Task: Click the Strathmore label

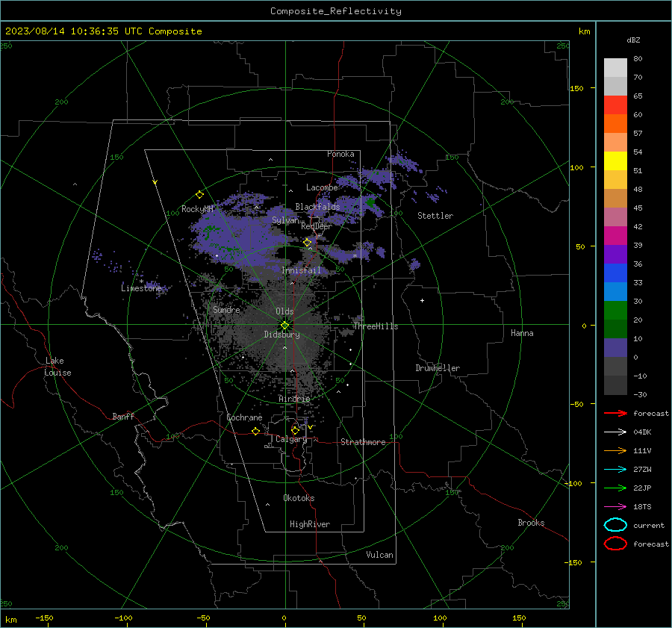Action: [x=363, y=442]
